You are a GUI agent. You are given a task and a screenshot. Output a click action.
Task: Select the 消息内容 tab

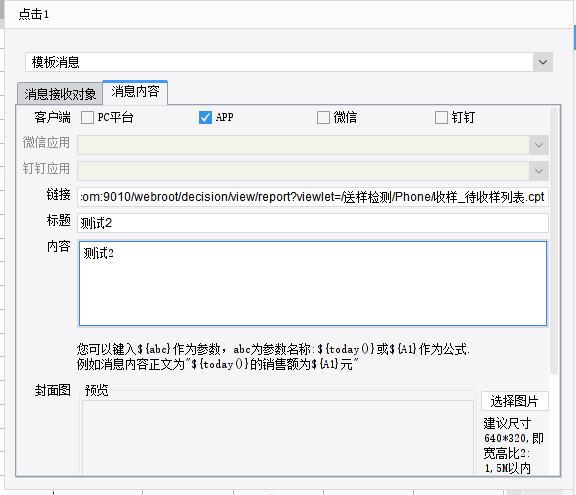click(x=135, y=92)
